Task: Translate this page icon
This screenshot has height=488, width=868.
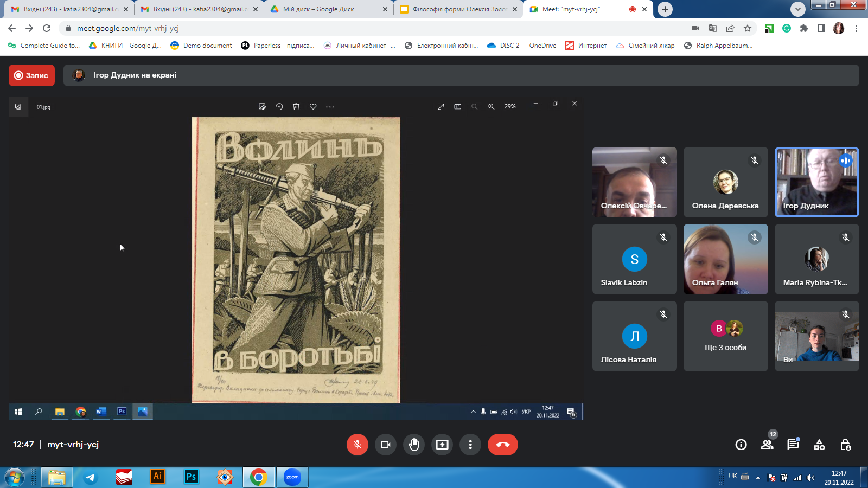Action: pos(713,28)
